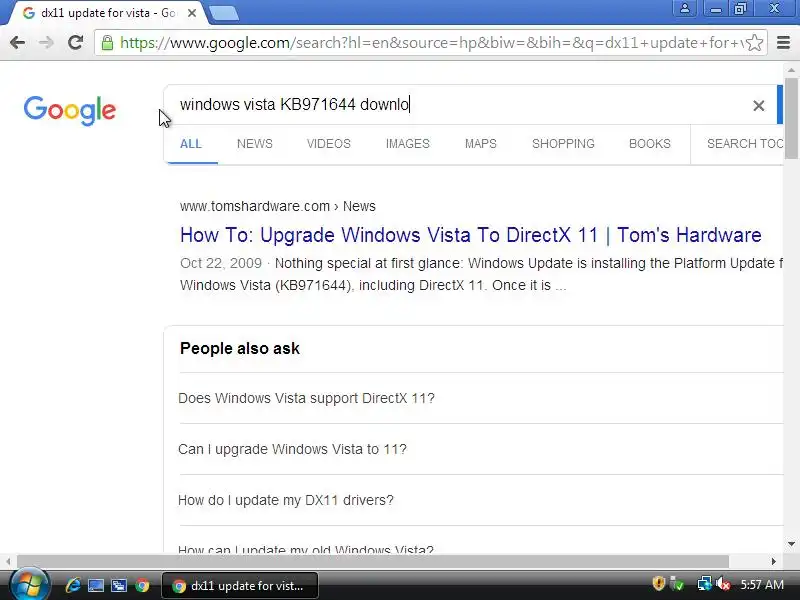Clear the search box with the X

[x=759, y=105]
